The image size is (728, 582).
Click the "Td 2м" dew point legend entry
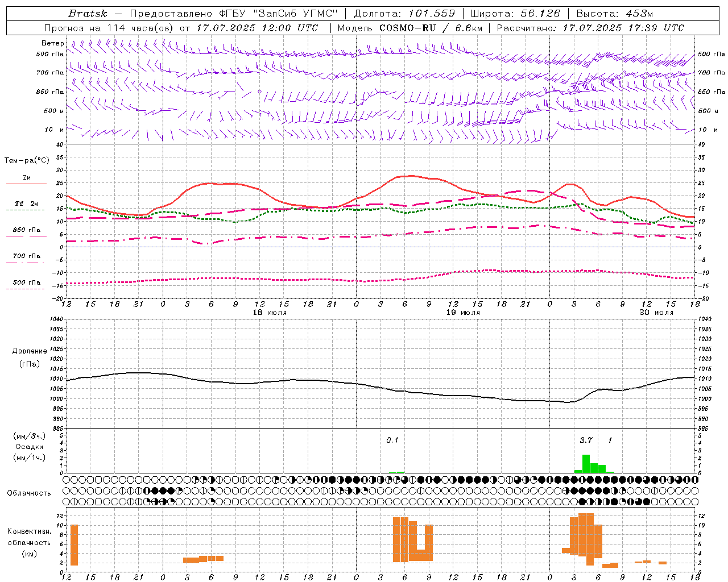(x=27, y=203)
